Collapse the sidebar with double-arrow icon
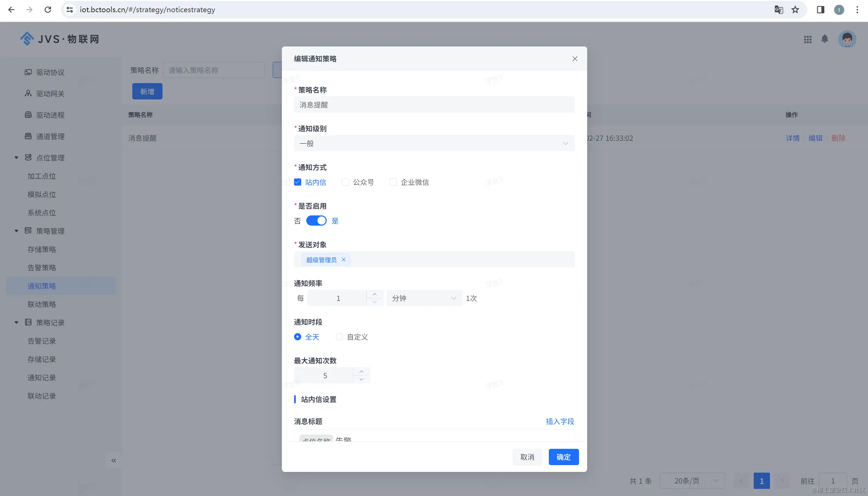The height and width of the screenshot is (496, 868). [114, 461]
